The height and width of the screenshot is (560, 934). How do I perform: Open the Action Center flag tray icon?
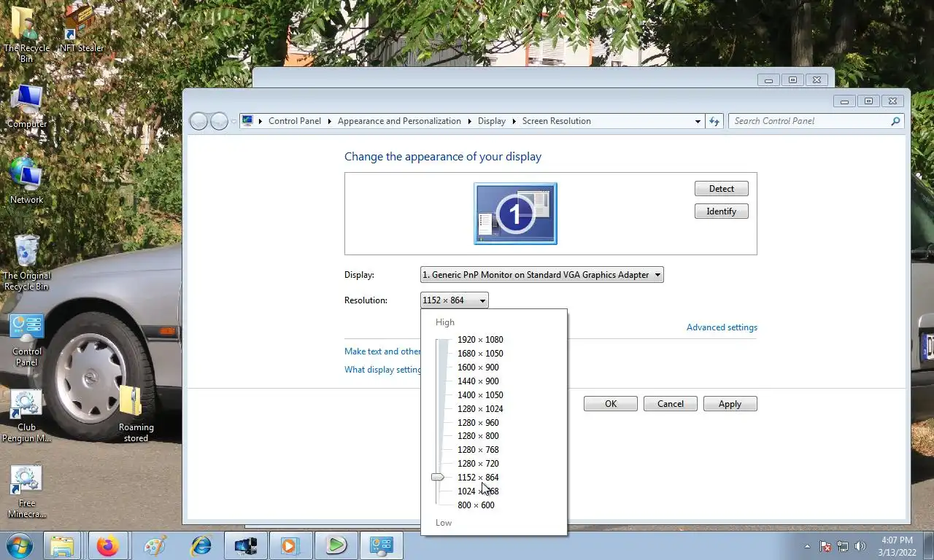point(825,546)
